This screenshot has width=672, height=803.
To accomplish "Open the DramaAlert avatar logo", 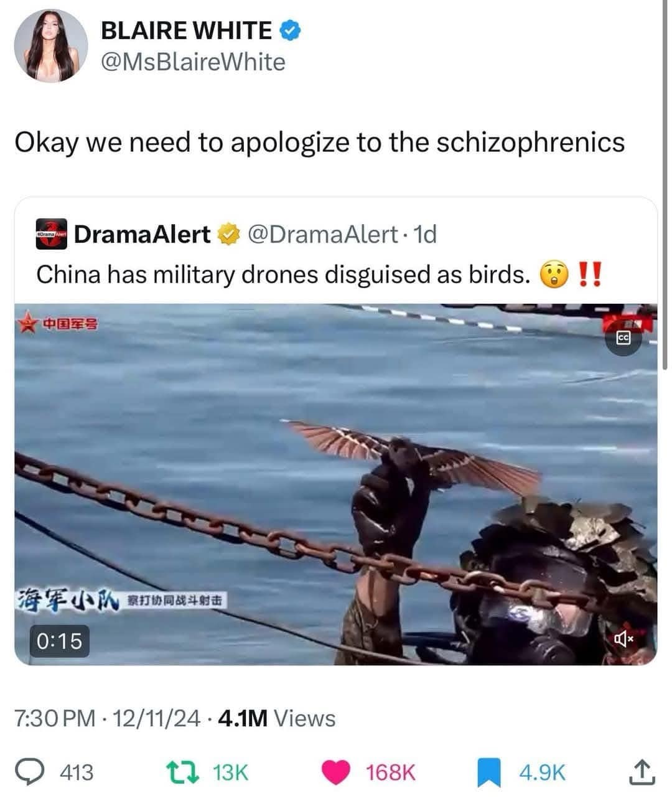I will [51, 234].
